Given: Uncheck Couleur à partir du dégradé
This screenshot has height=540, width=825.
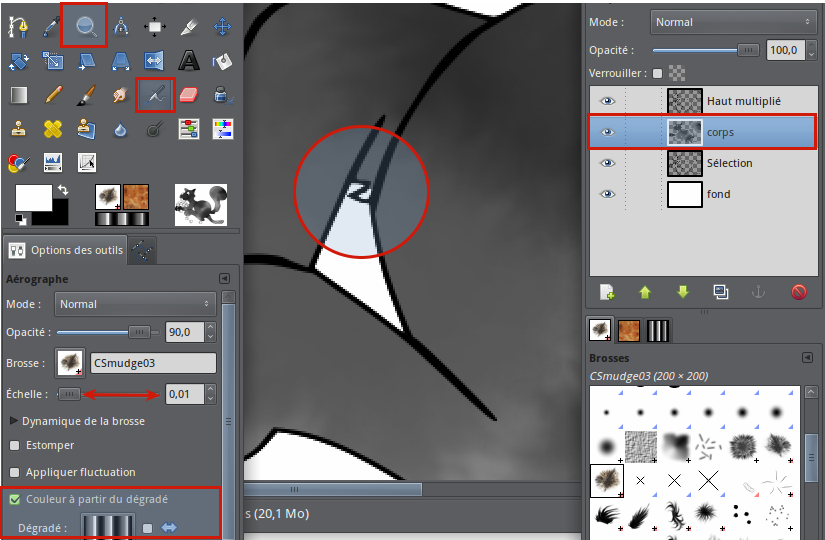Looking at the screenshot, I should point(14,498).
